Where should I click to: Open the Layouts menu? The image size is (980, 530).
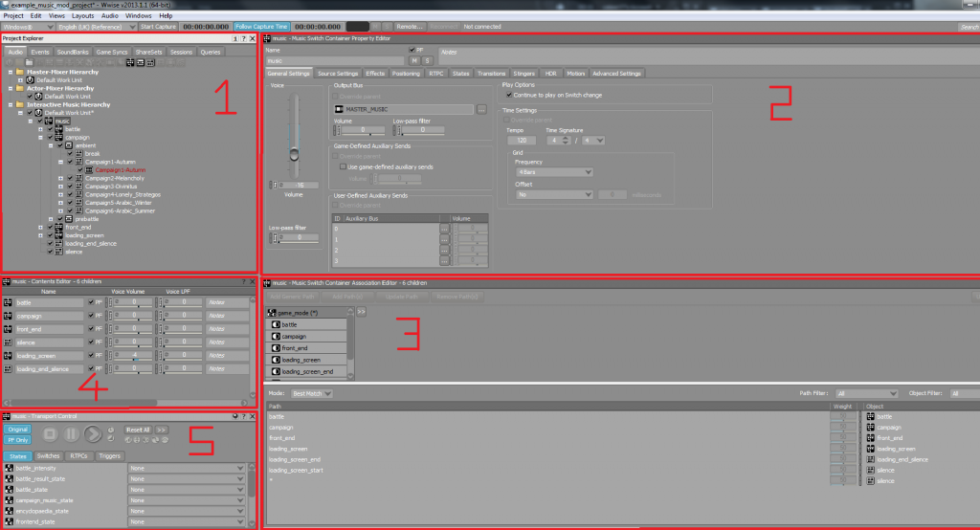tap(82, 16)
